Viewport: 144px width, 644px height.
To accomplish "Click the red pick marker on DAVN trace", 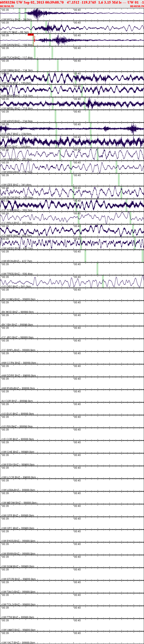I will [x=31, y=35].
